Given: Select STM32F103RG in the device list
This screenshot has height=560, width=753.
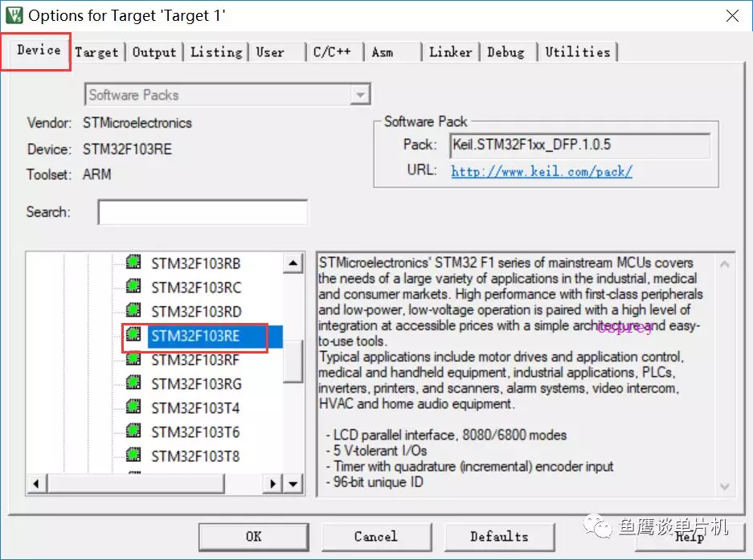Looking at the screenshot, I should tap(196, 384).
